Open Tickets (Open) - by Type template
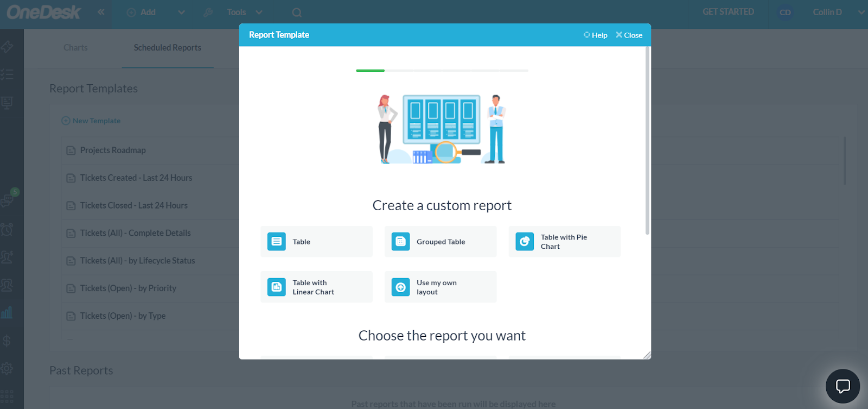 point(123,316)
